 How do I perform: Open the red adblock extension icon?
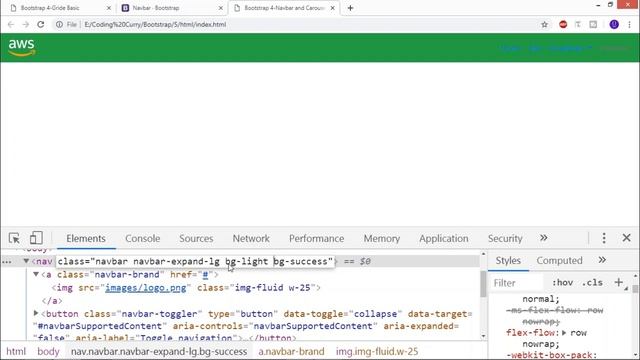pyautogui.click(x=563, y=24)
